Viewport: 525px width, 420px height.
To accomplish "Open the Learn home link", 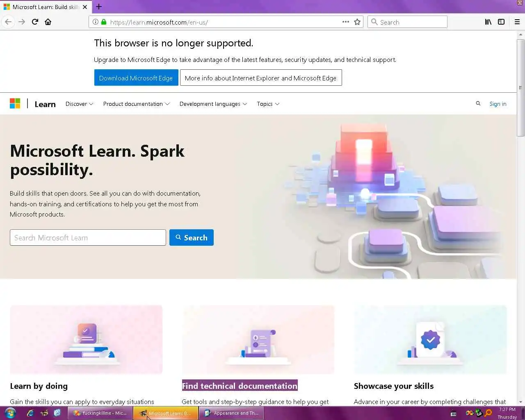I will pyautogui.click(x=45, y=104).
